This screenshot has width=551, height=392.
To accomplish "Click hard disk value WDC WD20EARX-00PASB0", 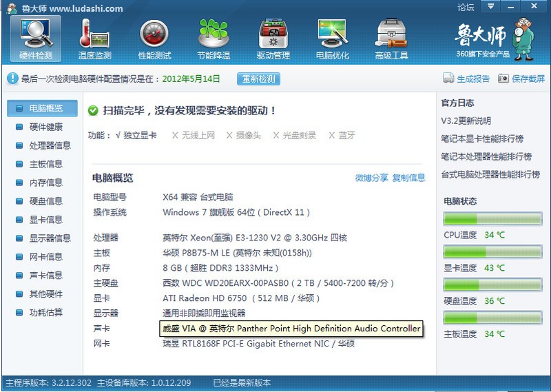I will tap(278, 283).
